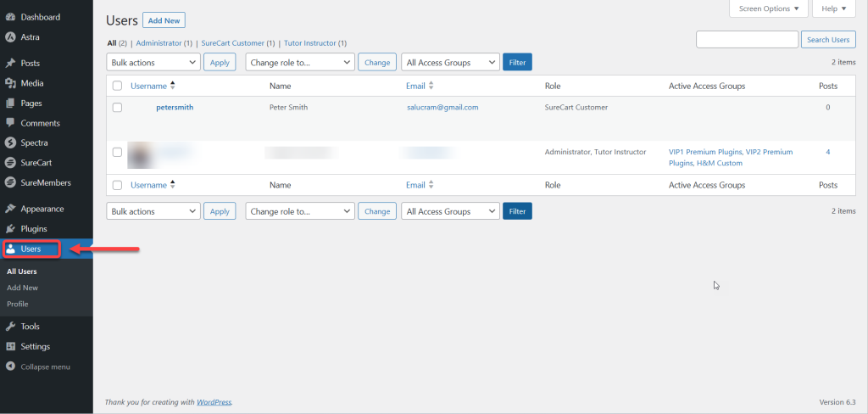Filter by SureCart Customer role link

(x=233, y=43)
